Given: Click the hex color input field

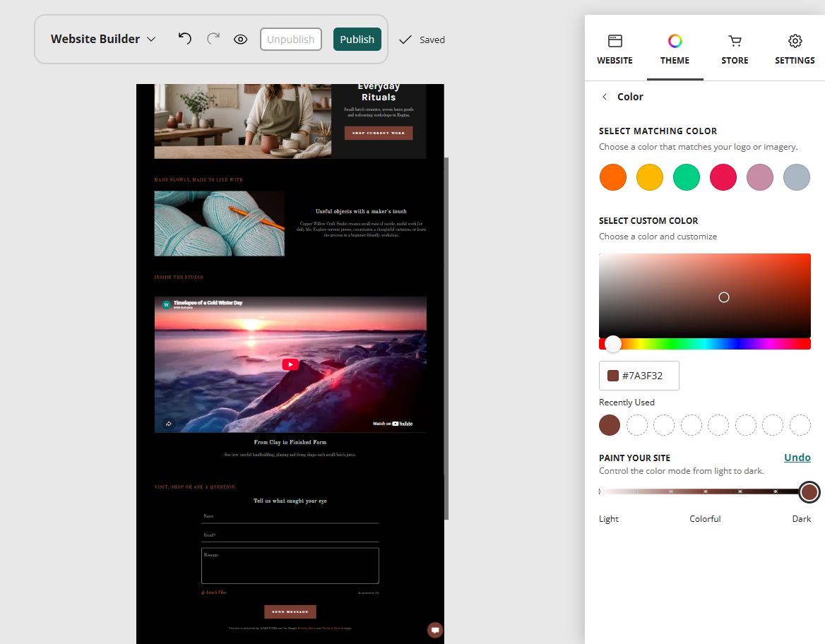Looking at the screenshot, I should [x=639, y=376].
